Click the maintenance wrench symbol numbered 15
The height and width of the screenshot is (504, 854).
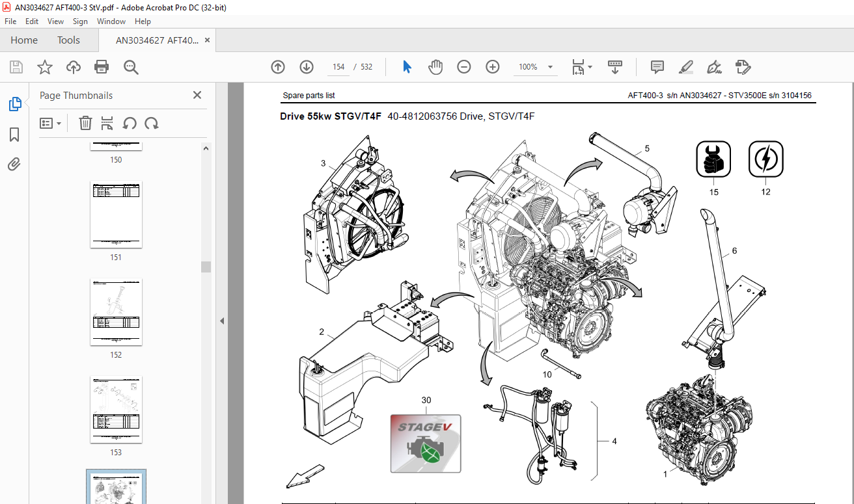click(714, 159)
